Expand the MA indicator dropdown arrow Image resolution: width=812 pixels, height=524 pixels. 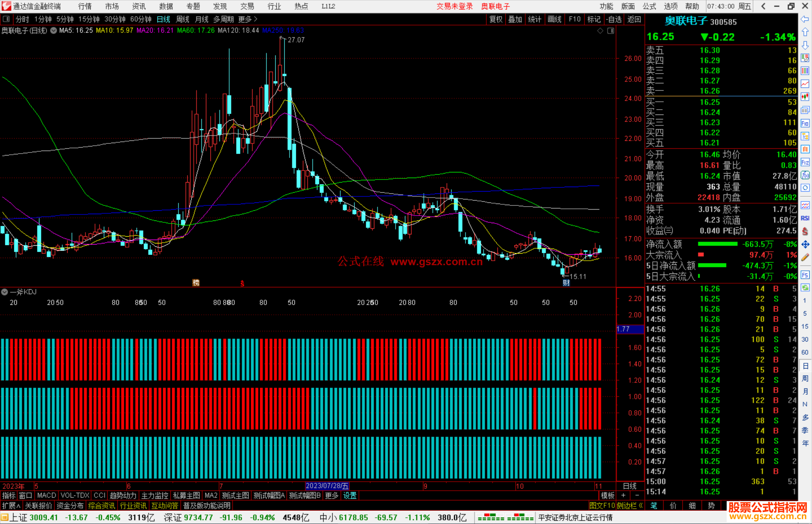[x=53, y=31]
